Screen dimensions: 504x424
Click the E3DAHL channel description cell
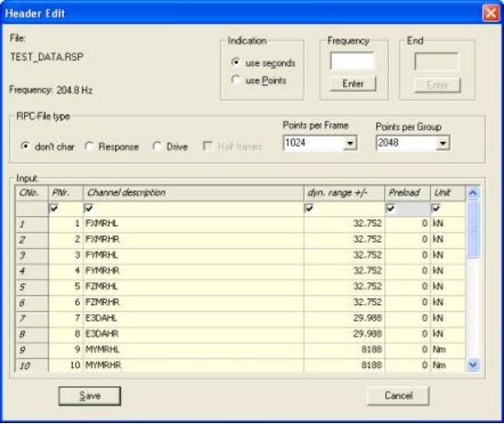tap(194, 318)
